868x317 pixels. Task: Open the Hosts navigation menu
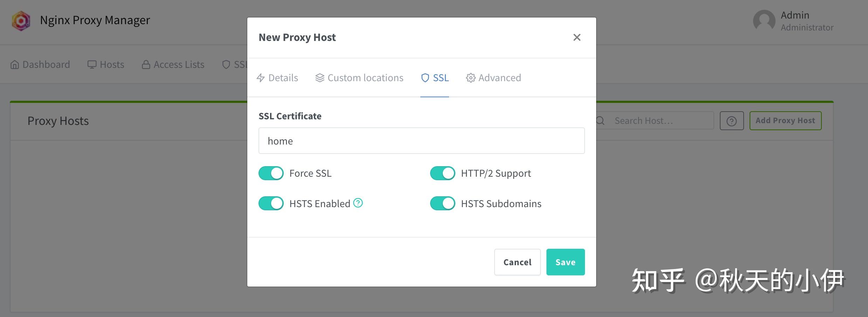pyautogui.click(x=106, y=65)
